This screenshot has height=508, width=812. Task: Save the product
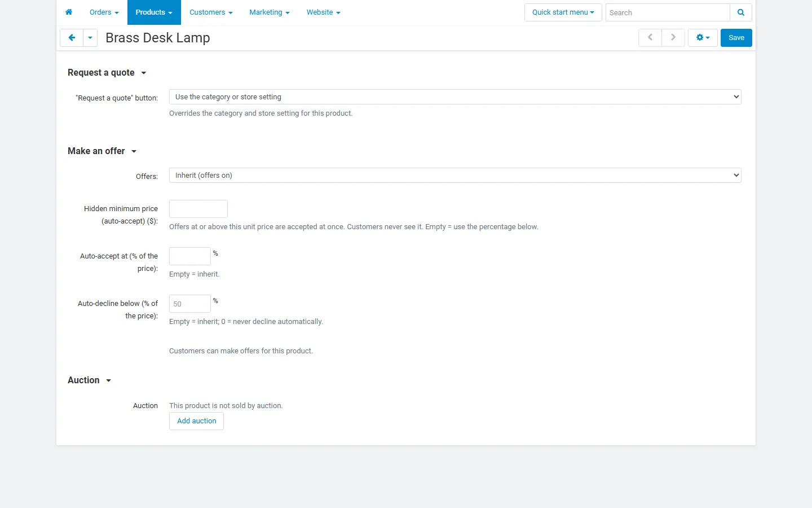point(736,38)
